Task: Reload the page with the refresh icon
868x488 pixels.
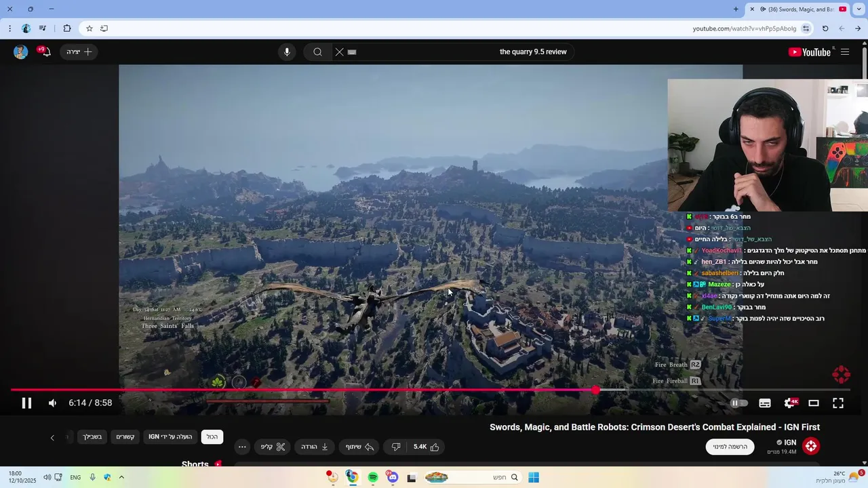Action: (825, 28)
